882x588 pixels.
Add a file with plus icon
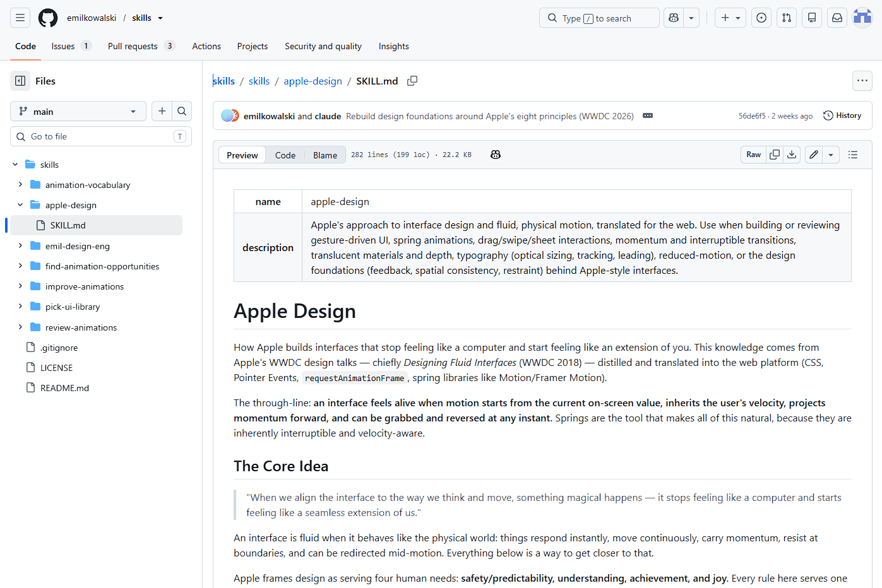click(x=162, y=111)
